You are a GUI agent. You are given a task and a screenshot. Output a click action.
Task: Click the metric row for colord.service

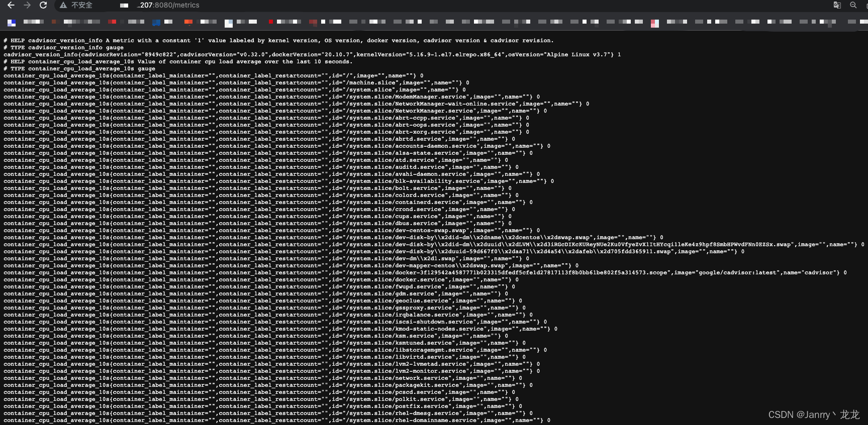tap(261, 195)
